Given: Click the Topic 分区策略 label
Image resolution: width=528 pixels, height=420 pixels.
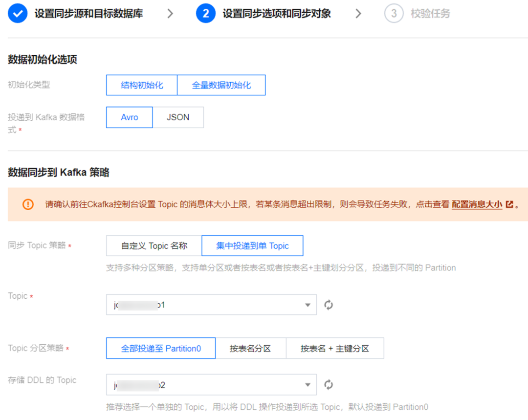Looking at the screenshot, I should (x=36, y=348).
